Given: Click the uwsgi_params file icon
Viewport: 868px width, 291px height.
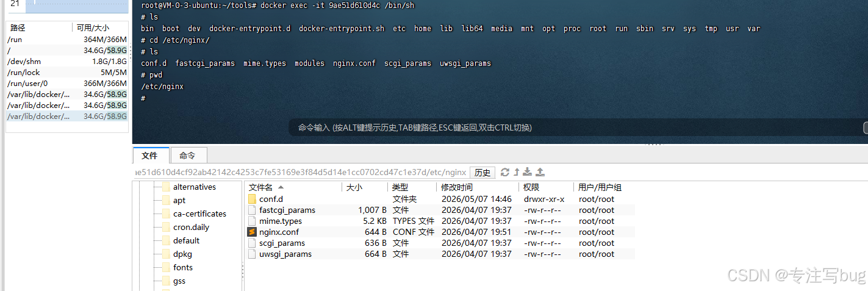Looking at the screenshot, I should coord(252,254).
